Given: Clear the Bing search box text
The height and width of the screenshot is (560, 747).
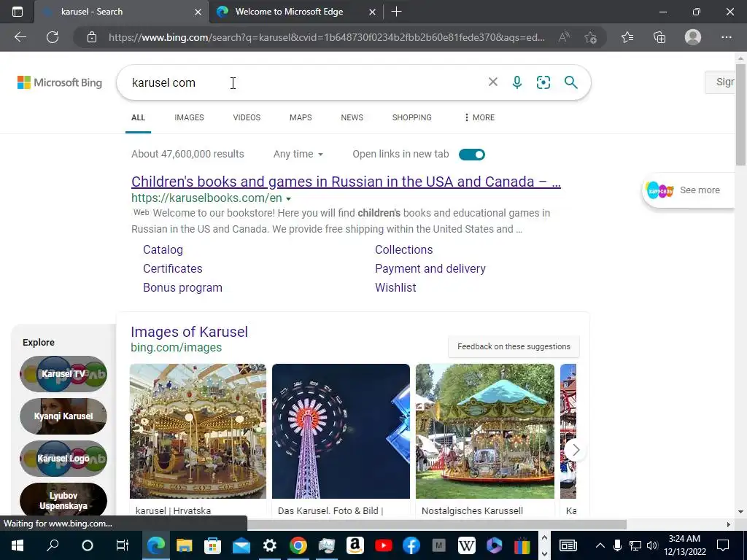Looking at the screenshot, I should tap(493, 82).
